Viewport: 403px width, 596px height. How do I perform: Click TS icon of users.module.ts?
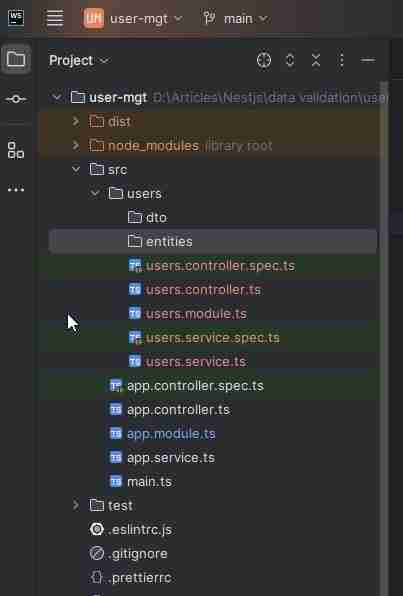[x=135, y=314]
